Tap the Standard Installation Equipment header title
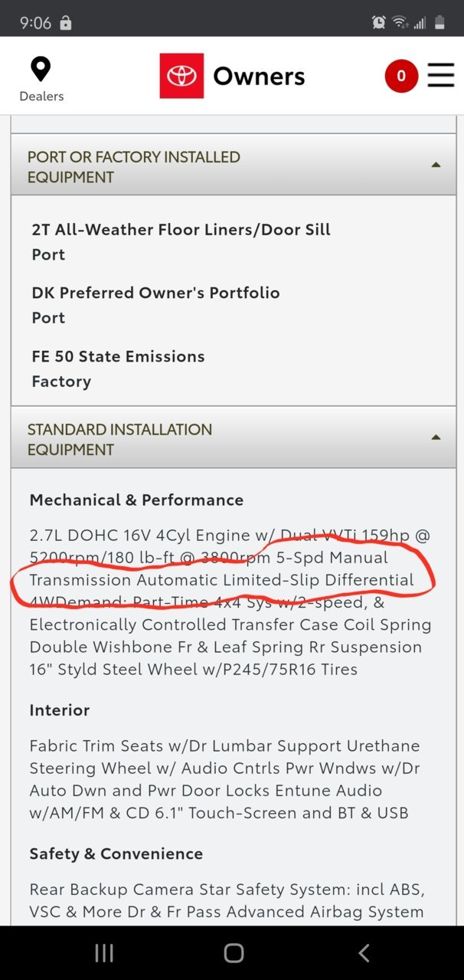 click(120, 440)
